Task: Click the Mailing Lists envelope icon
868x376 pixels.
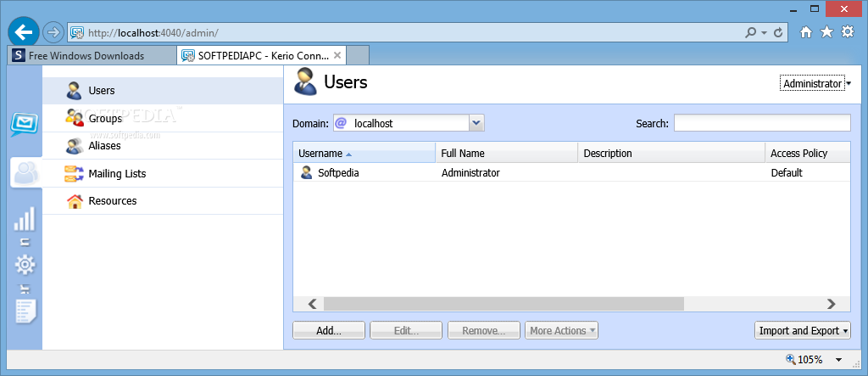Action: pyautogui.click(x=74, y=174)
